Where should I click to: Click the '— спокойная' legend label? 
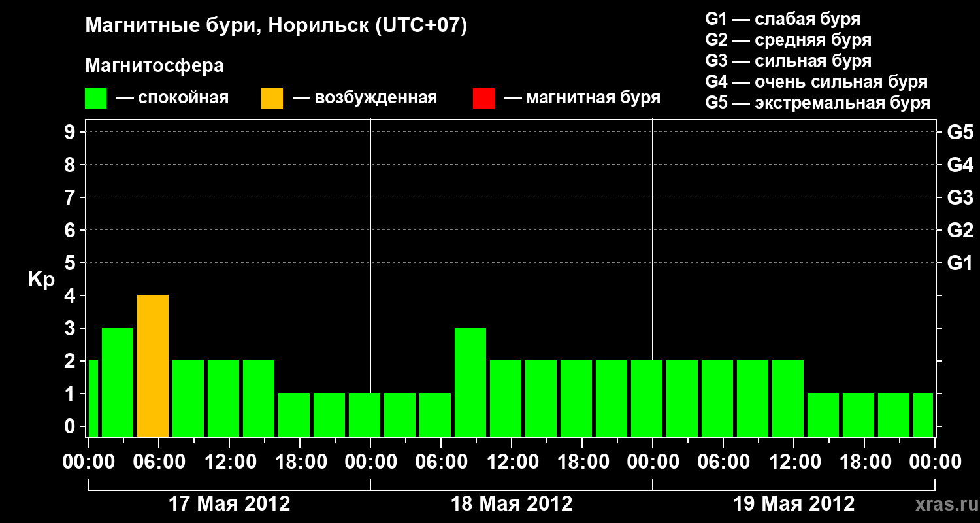(172, 98)
